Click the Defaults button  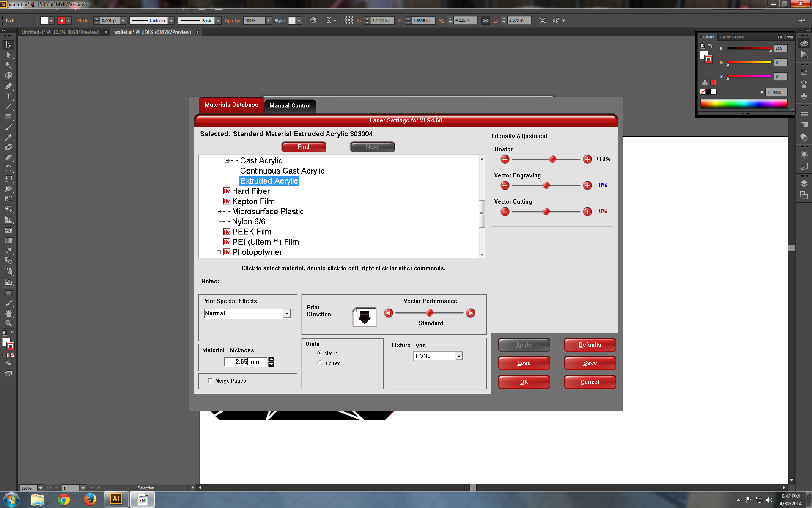pyautogui.click(x=590, y=345)
